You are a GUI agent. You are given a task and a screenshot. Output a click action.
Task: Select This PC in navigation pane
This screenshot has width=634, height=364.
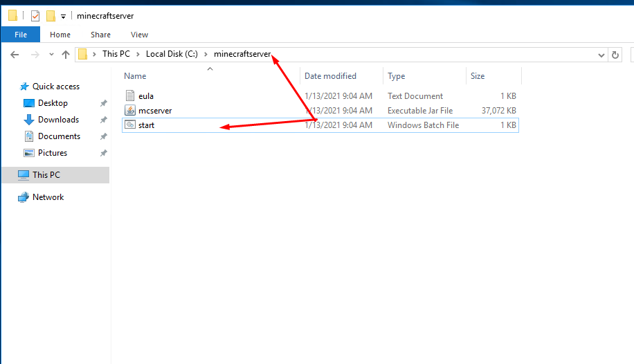click(55, 175)
